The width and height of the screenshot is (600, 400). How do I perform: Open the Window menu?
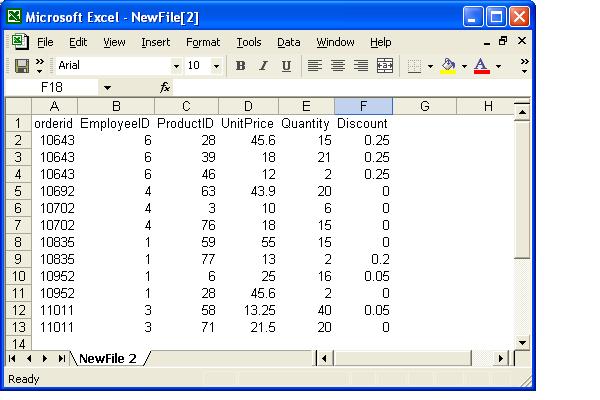tap(335, 42)
